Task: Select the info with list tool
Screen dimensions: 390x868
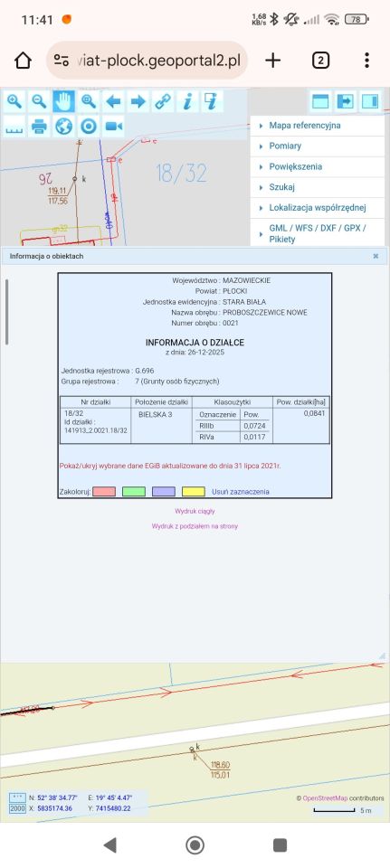Action: tap(212, 101)
